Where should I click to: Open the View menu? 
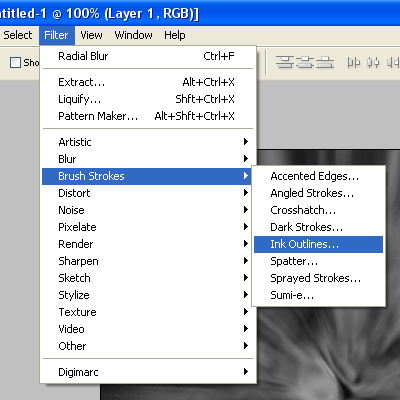point(91,35)
